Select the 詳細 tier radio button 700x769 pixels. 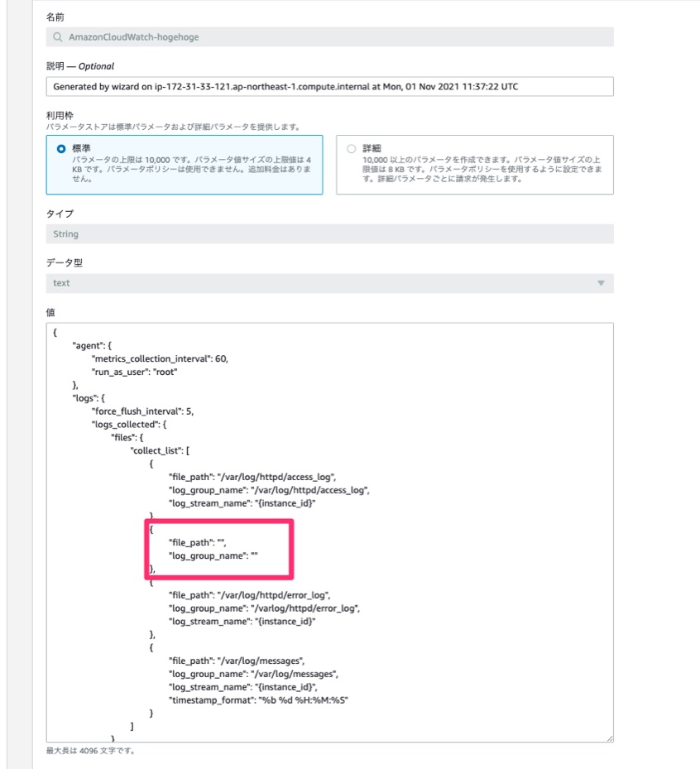tap(351, 149)
